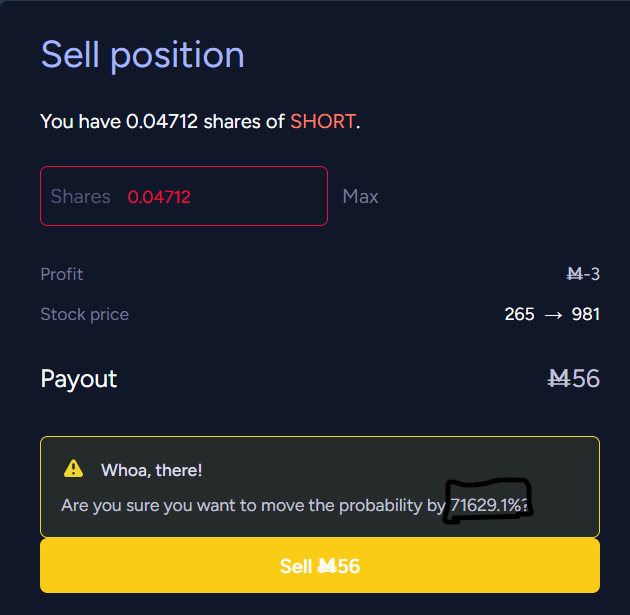Click the red SHORT position label
630x615 pixels.
point(322,122)
